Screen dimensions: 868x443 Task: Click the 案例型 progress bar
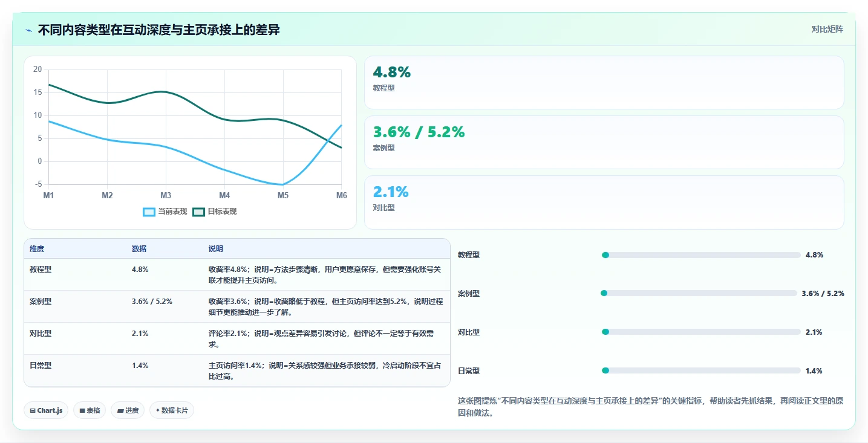(x=699, y=294)
